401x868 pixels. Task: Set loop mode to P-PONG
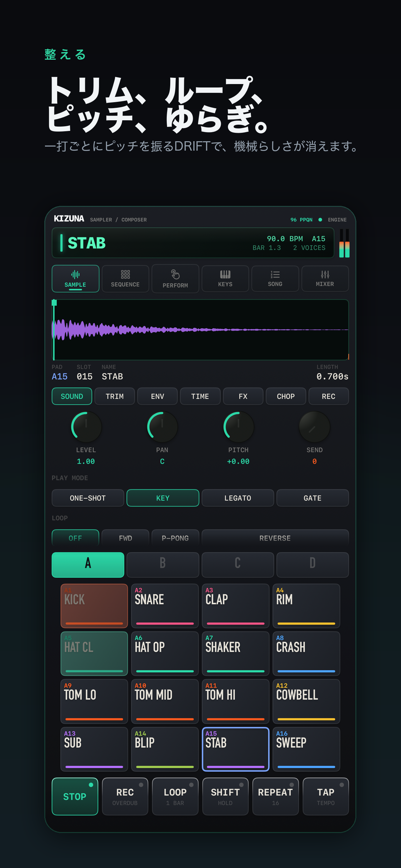click(x=175, y=538)
